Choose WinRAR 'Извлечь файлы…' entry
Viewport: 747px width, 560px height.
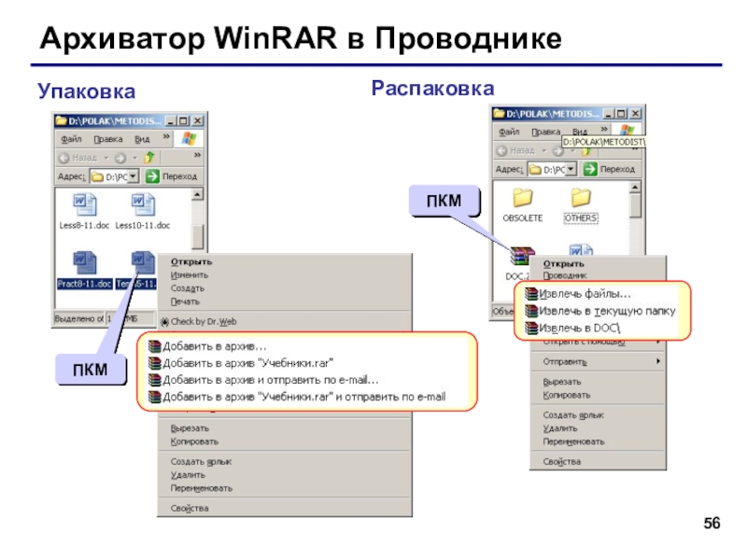click(577, 294)
